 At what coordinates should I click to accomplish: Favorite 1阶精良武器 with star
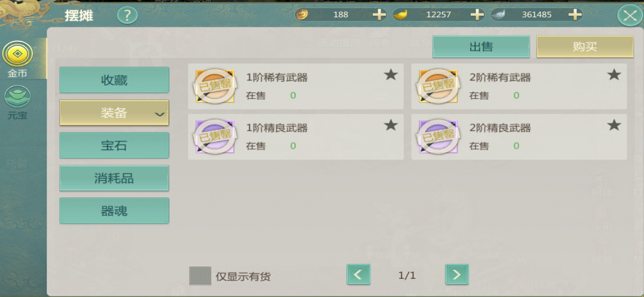click(x=390, y=125)
